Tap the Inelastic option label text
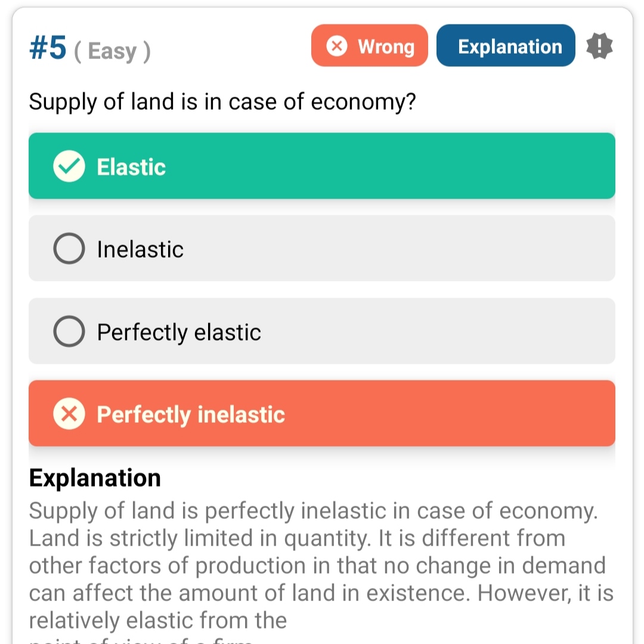Viewport: 644px width, 644px height. tap(140, 249)
